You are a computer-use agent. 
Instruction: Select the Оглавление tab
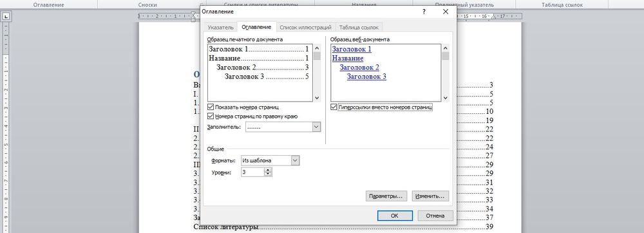256,26
